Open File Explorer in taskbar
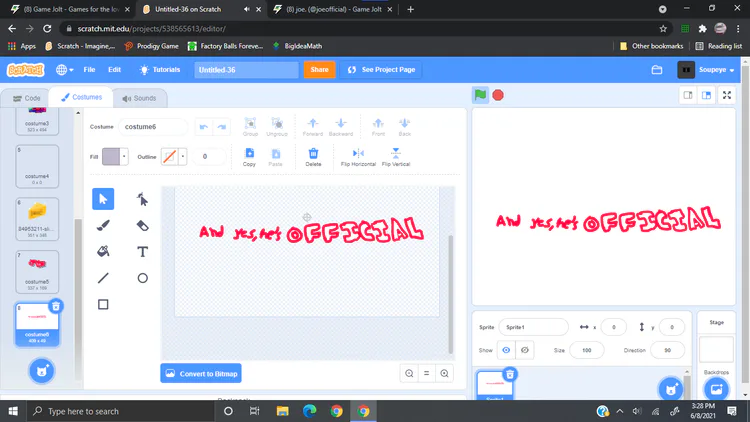The width and height of the screenshot is (750, 422). (283, 411)
